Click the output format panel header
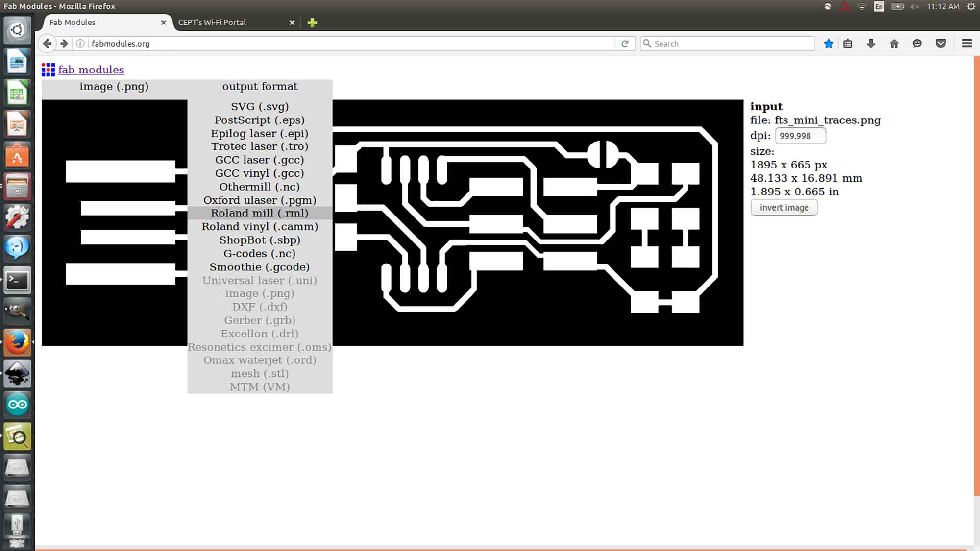Viewport: 980px width, 551px height. point(259,86)
